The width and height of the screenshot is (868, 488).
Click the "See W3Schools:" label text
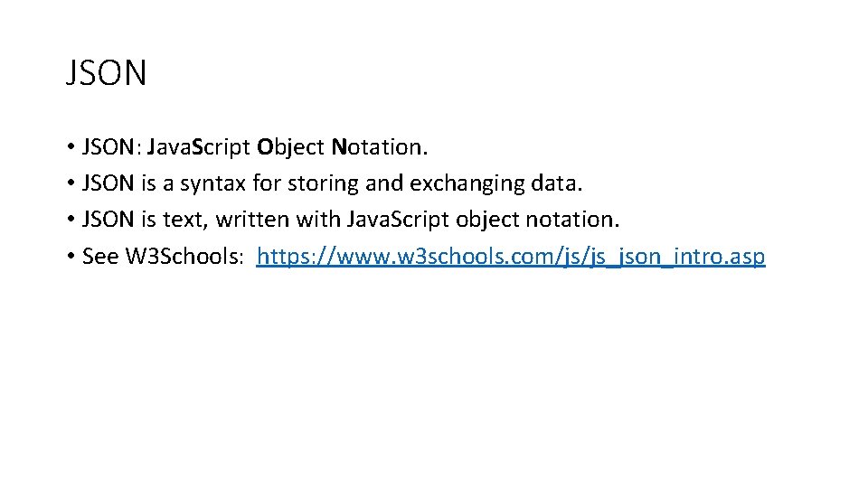pos(163,257)
